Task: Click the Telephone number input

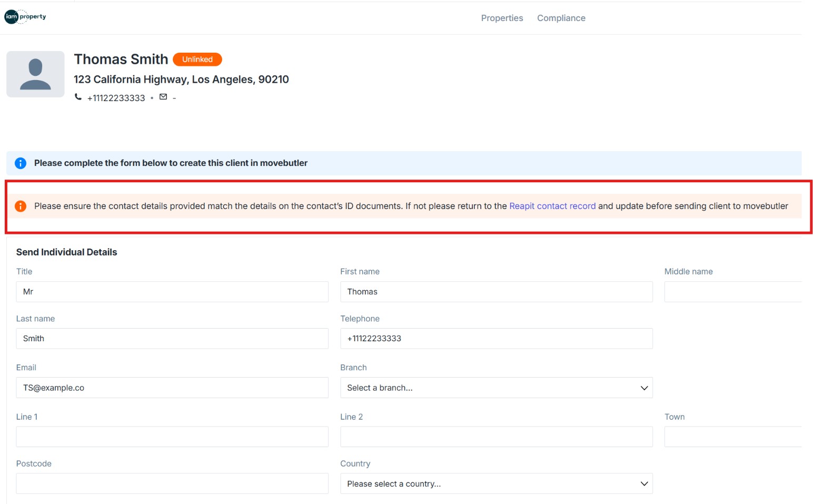Action: point(496,339)
